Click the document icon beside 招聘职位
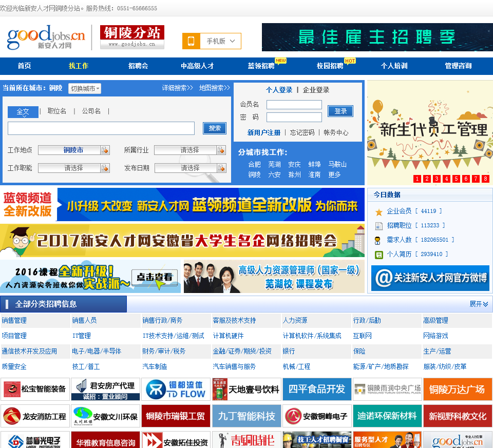 (x=379, y=226)
